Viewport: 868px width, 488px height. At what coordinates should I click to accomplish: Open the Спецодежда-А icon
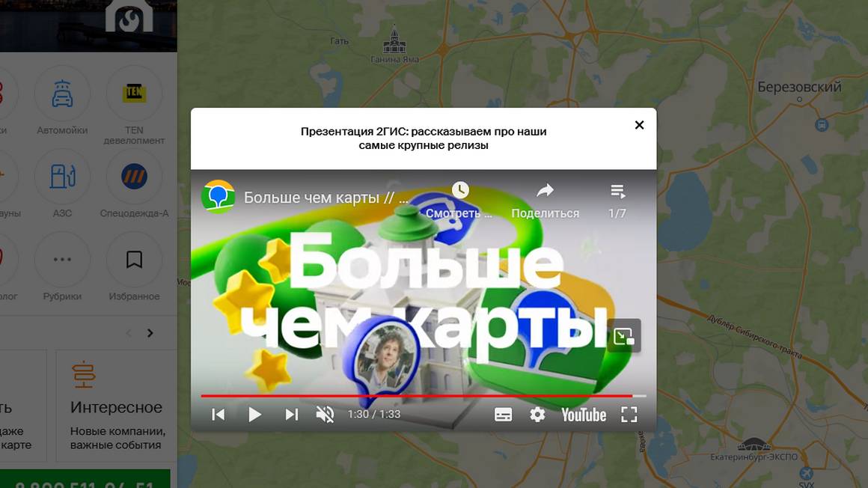(x=135, y=177)
